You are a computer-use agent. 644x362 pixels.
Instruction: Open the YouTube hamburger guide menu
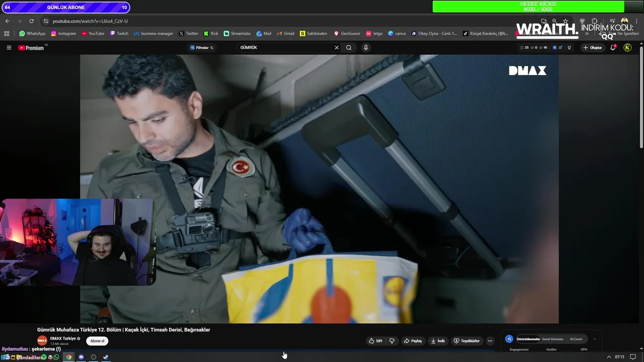9,48
